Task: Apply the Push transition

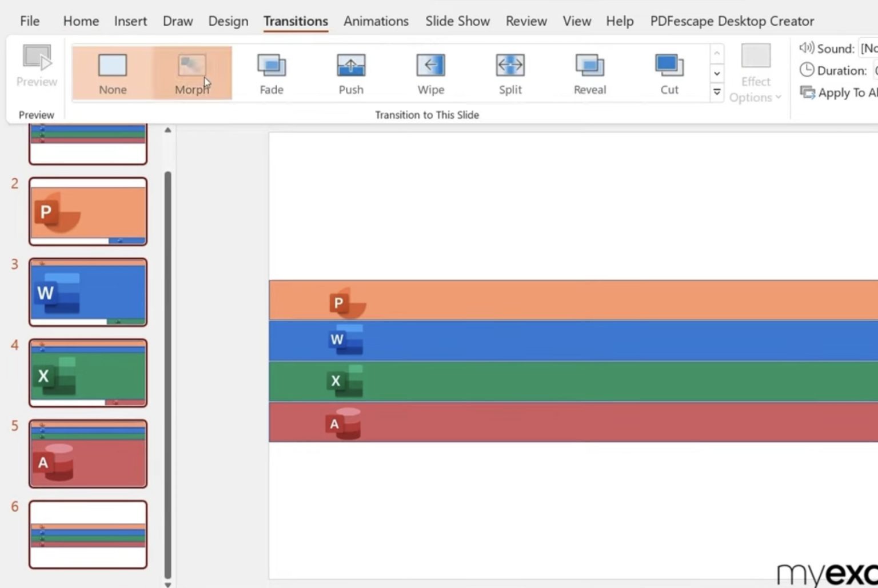Action: point(350,71)
